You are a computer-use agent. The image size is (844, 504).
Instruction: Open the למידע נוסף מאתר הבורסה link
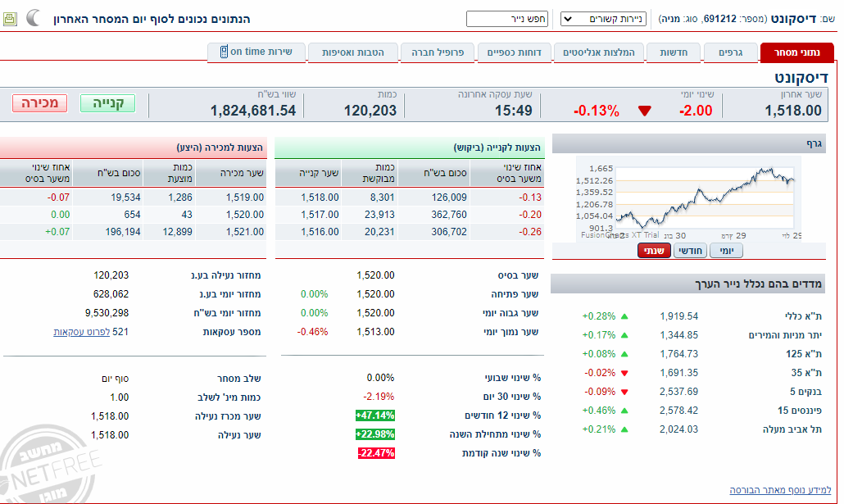point(780,490)
